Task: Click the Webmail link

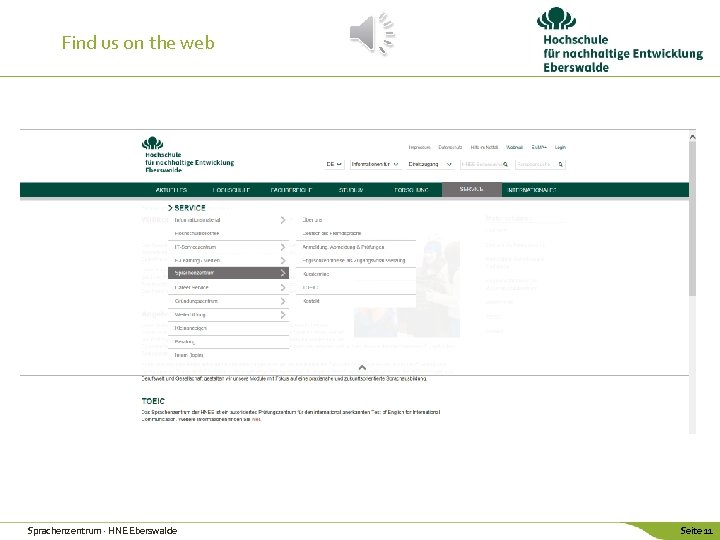Action: (514, 147)
